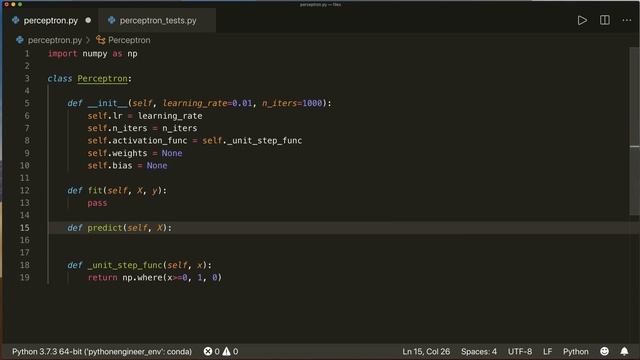The image size is (640, 360).
Task: Click 'numpy' on line 1
Action: click(95, 54)
